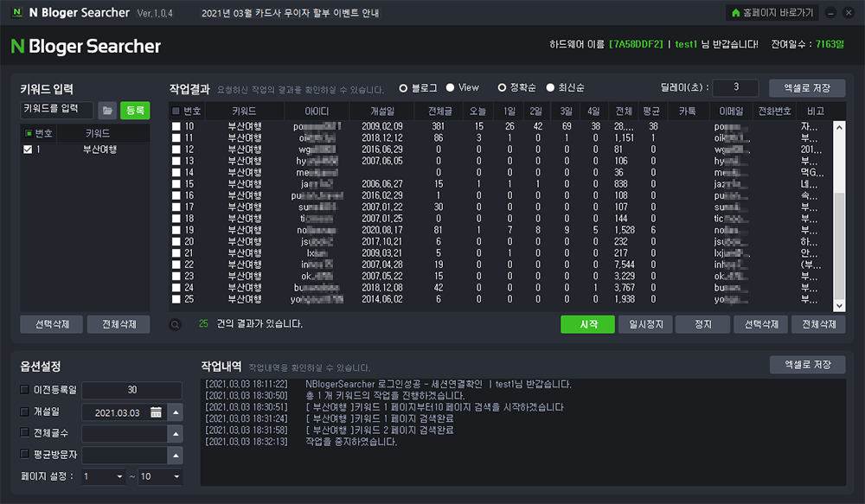
Task: Click 선택삭제 under the results table
Action: click(760, 324)
